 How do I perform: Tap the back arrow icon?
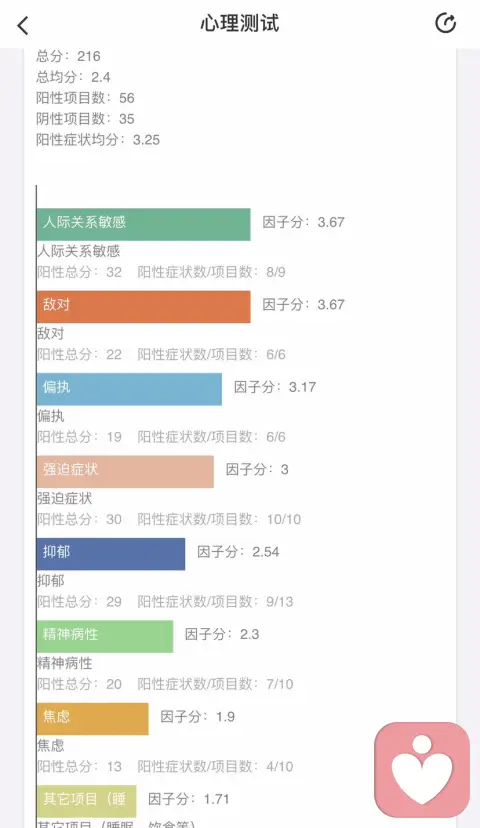coord(23,25)
